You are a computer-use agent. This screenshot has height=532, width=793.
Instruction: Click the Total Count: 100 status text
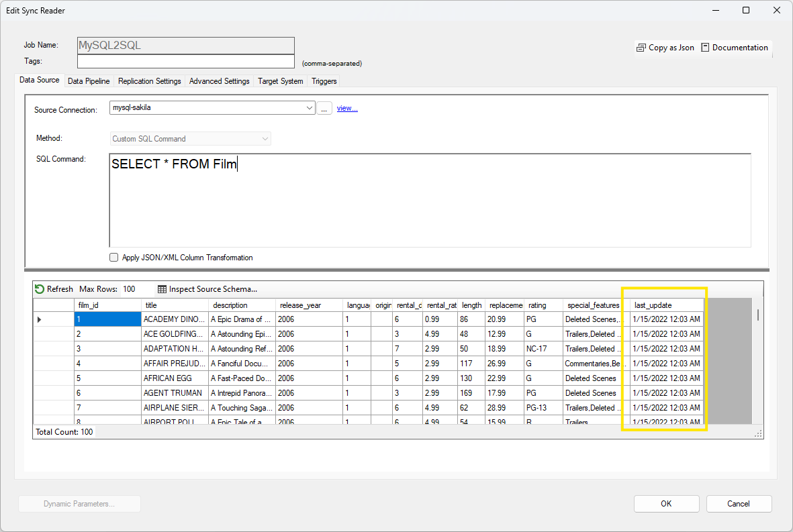[64, 432]
